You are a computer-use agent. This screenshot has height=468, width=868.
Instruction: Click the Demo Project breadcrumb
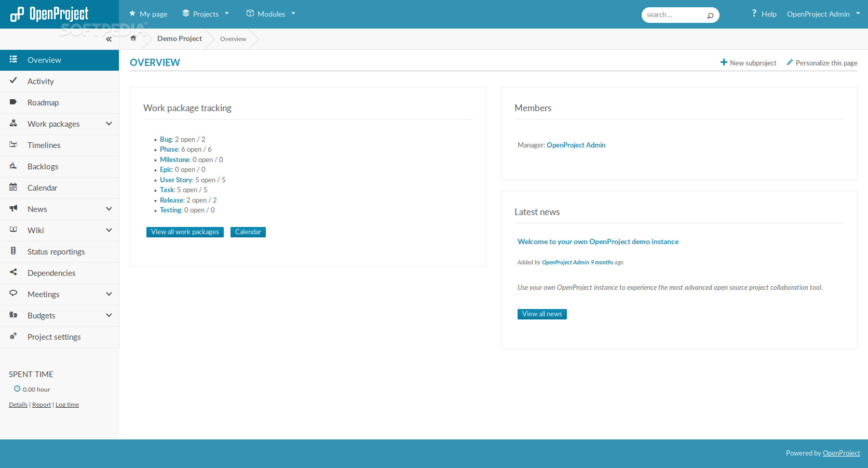[180, 38]
